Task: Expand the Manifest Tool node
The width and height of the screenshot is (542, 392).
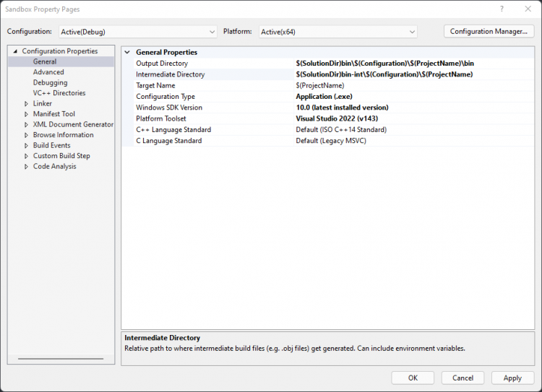Action: point(27,114)
